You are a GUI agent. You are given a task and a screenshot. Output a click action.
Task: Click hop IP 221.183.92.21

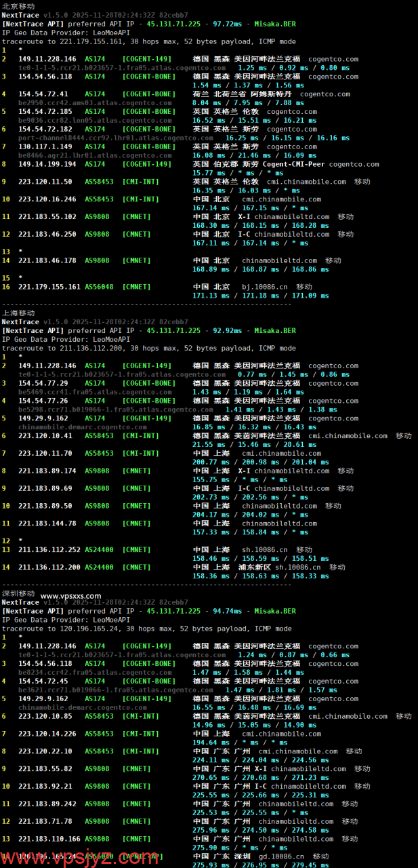click(45, 787)
